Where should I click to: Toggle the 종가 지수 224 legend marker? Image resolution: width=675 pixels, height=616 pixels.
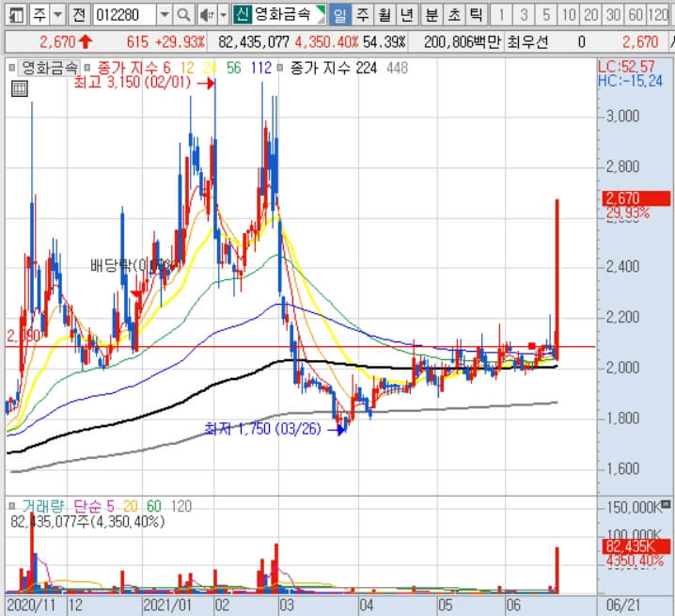pyautogui.click(x=281, y=68)
